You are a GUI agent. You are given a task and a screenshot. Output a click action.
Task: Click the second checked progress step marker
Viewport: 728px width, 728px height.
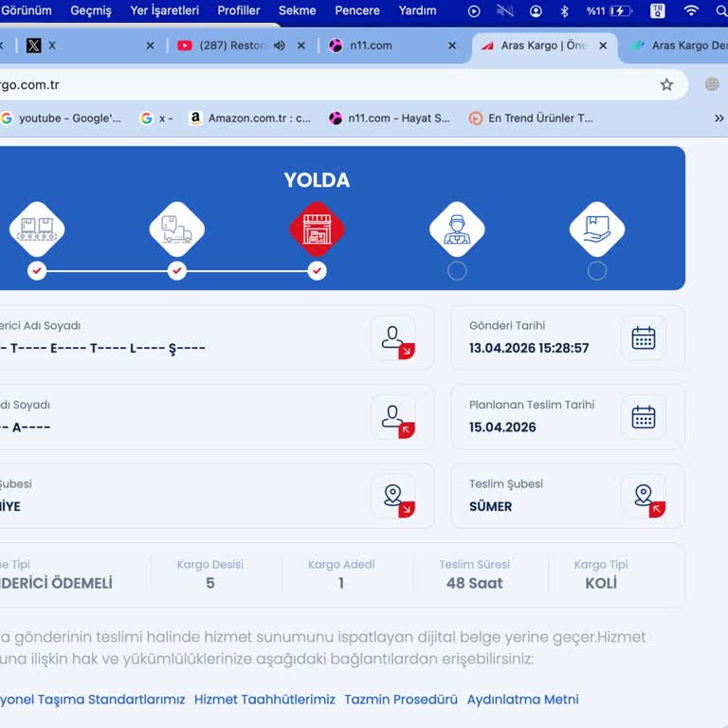[177, 271]
